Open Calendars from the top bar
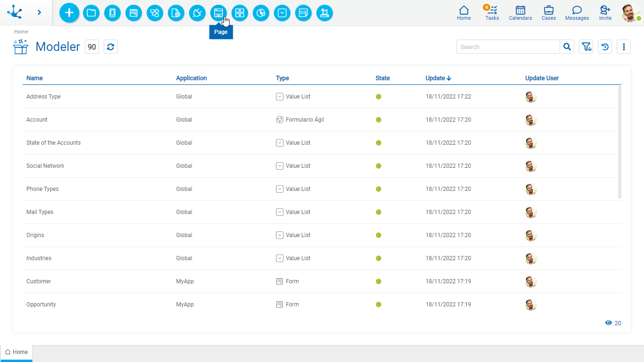Screen dimensions: 644x362 click(520, 13)
